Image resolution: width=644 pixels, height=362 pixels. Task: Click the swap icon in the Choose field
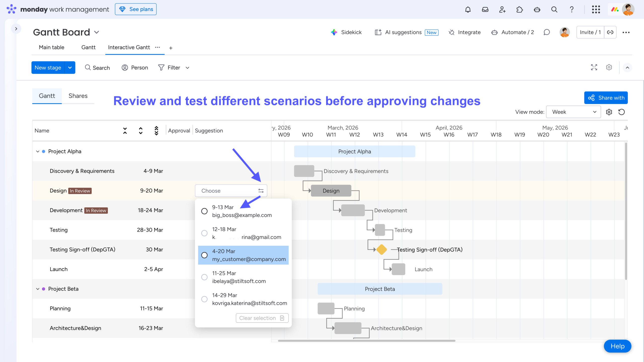point(261,191)
